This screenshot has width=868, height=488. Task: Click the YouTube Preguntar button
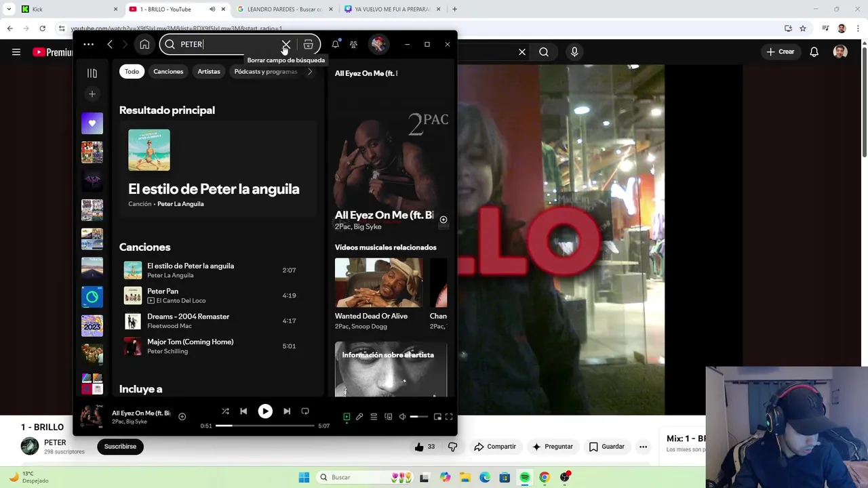(553, 447)
